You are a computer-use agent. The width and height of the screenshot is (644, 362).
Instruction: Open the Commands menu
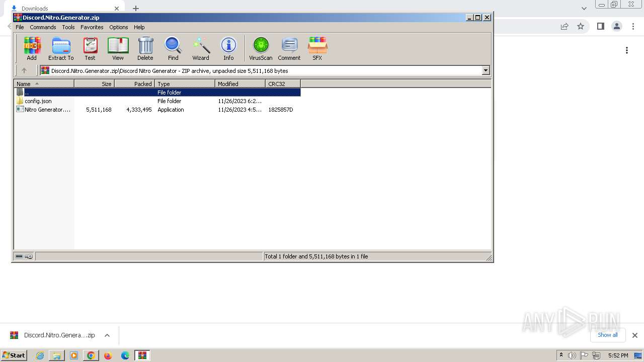coord(43,27)
